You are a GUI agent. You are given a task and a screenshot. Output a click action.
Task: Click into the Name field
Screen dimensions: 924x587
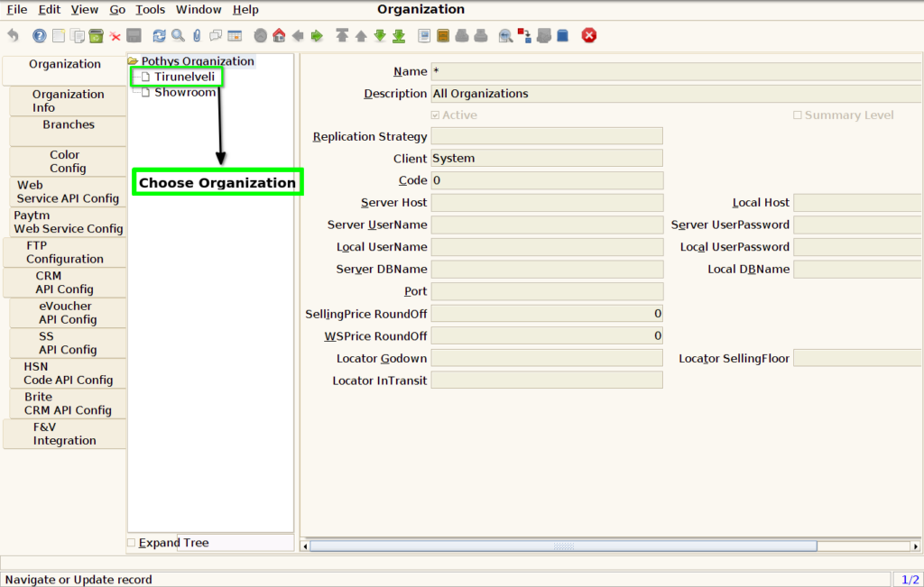click(677, 71)
